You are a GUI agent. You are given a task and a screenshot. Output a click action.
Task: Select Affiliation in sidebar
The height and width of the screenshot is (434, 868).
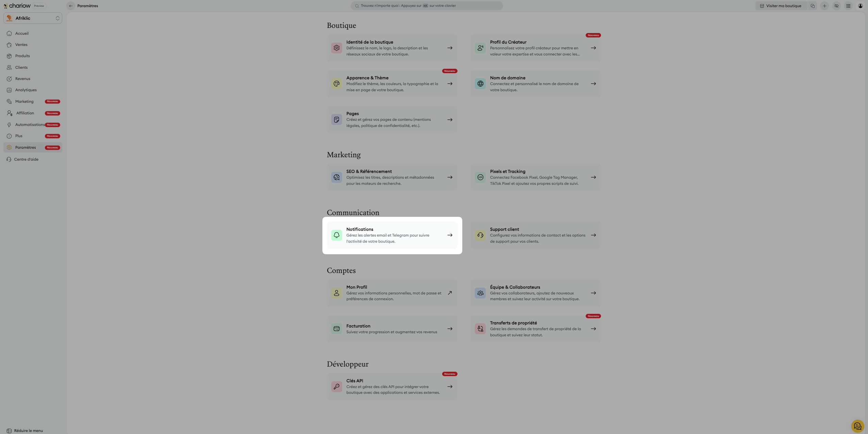click(x=25, y=113)
